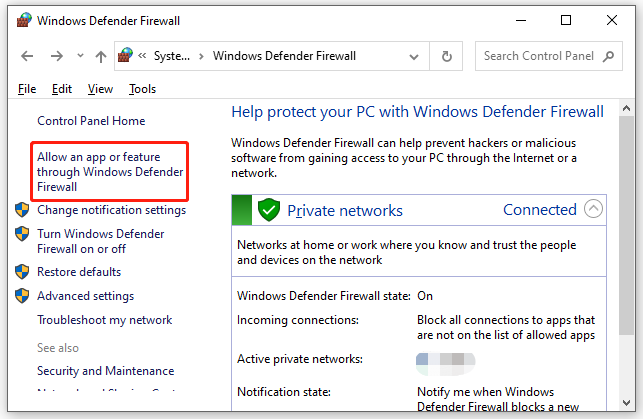
Task: Click the Refresh button in address bar
Action: [x=446, y=56]
